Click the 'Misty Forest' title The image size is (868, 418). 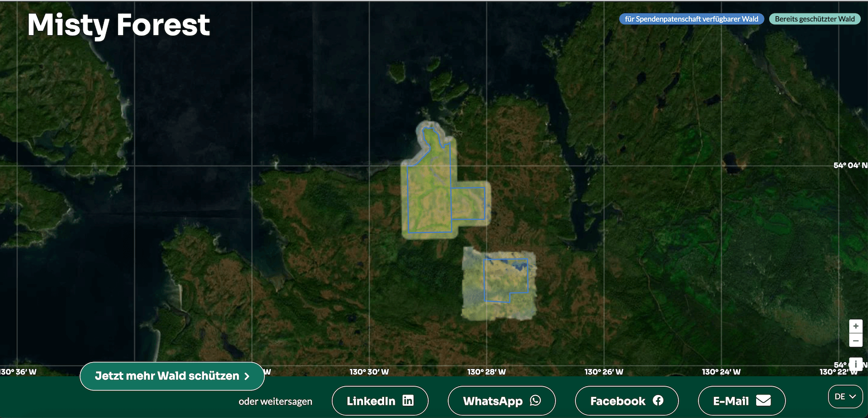coord(119,25)
